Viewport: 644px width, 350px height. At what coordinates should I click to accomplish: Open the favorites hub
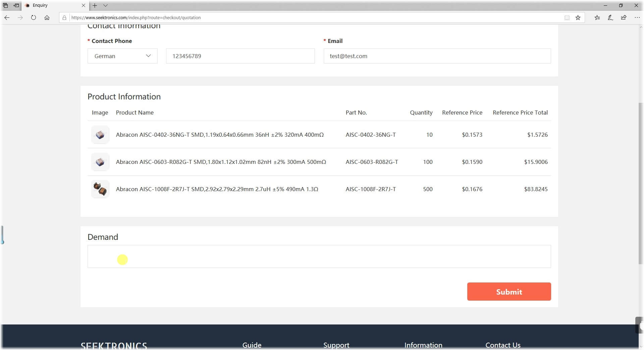pyautogui.click(x=597, y=17)
